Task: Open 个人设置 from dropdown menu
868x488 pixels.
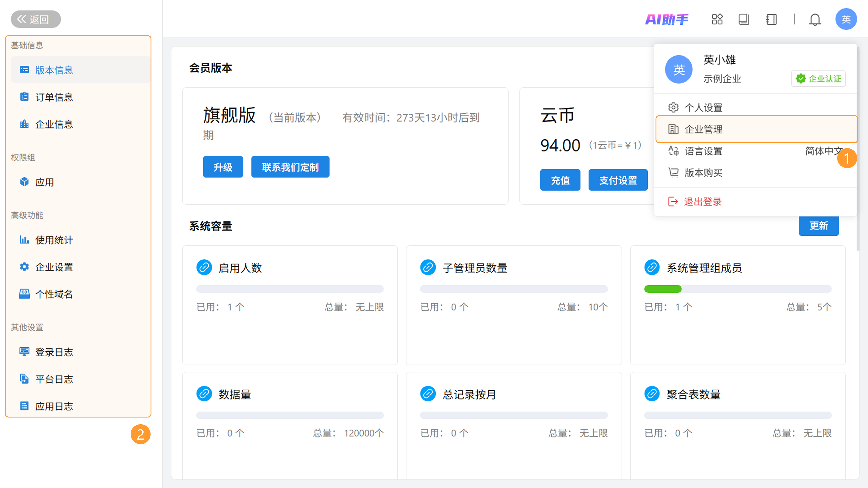Action: tap(703, 108)
